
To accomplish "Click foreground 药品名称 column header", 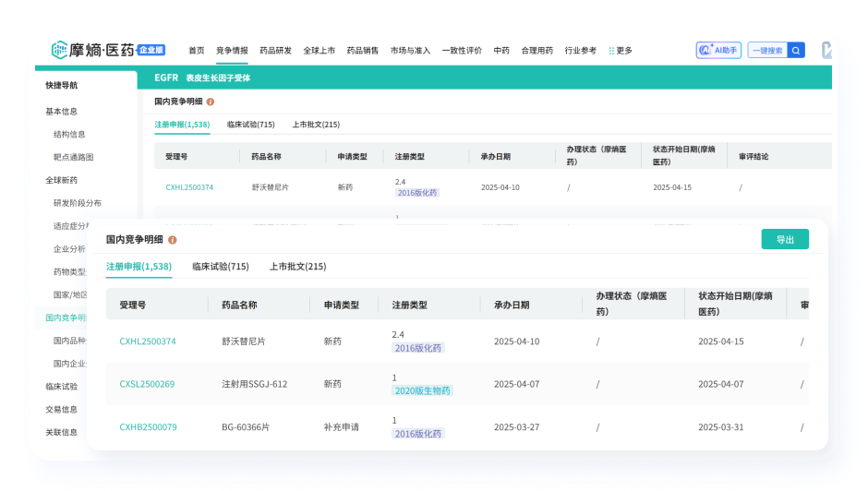I will click(x=239, y=305).
